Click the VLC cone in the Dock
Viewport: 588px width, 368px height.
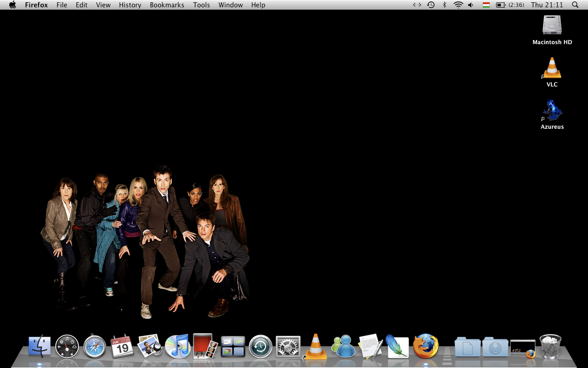click(x=316, y=346)
